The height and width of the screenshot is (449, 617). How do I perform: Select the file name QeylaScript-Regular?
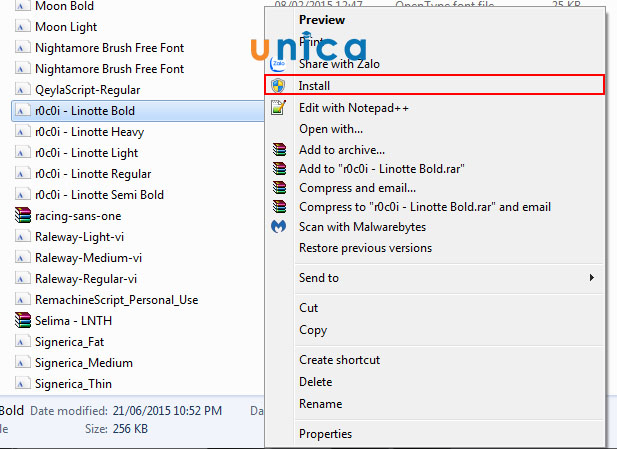(x=88, y=90)
